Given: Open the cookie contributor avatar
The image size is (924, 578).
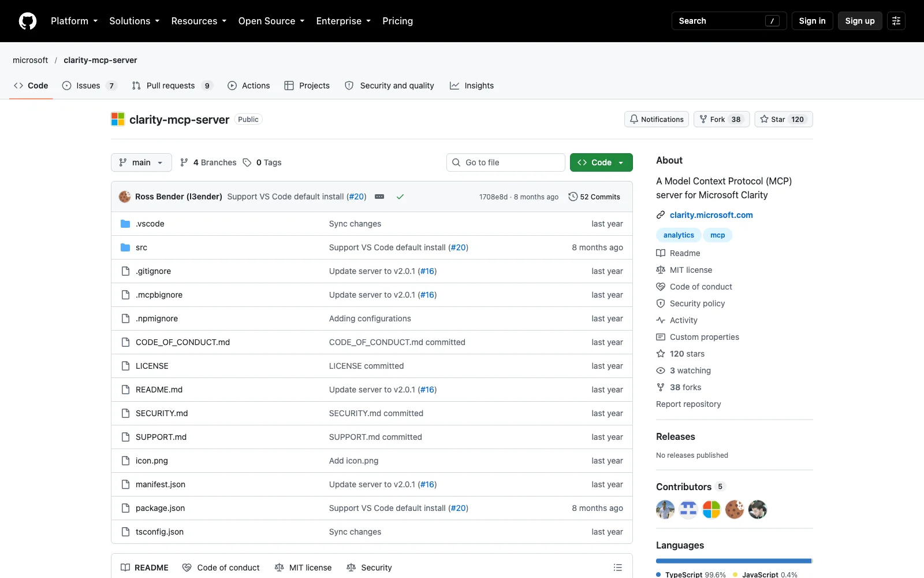Looking at the screenshot, I should (735, 509).
